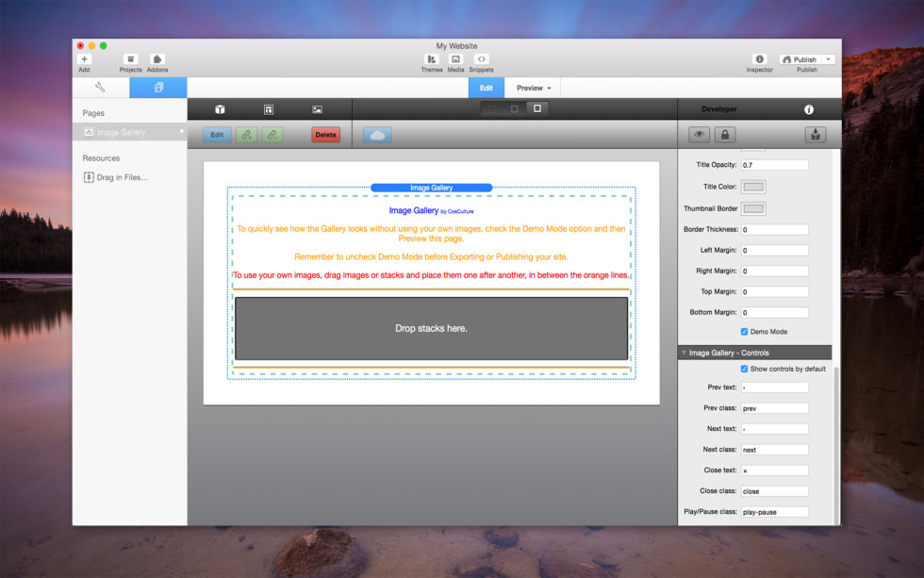Click the Resources sidebar heading

pos(101,157)
